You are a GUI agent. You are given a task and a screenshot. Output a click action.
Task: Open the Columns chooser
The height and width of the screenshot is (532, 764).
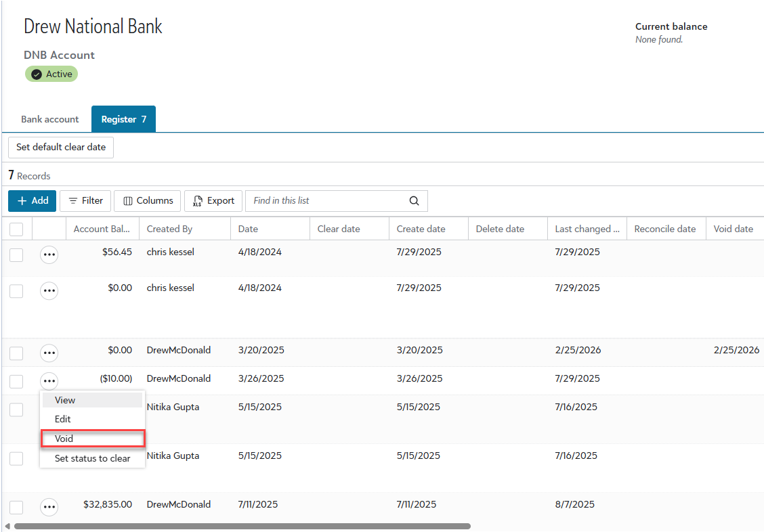(148, 201)
